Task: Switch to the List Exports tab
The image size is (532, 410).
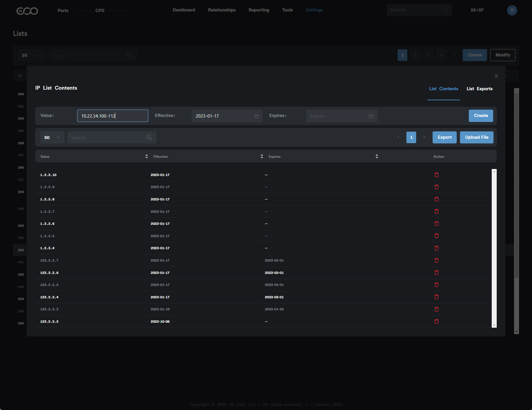Action: [480, 89]
